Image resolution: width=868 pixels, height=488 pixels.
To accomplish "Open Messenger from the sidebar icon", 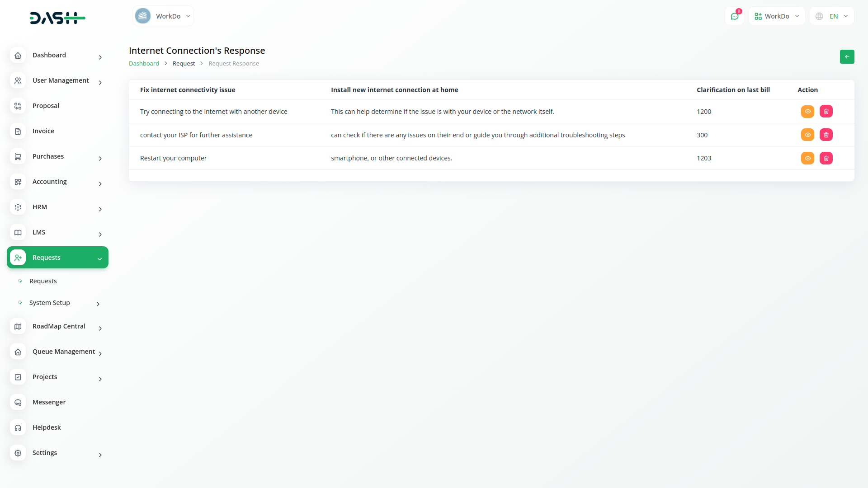I will 18,403.
